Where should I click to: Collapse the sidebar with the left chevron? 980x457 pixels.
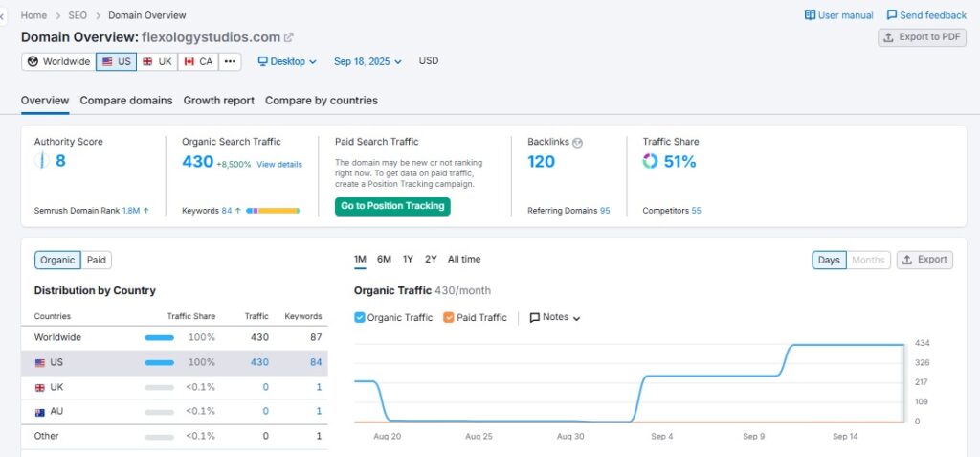3,15
